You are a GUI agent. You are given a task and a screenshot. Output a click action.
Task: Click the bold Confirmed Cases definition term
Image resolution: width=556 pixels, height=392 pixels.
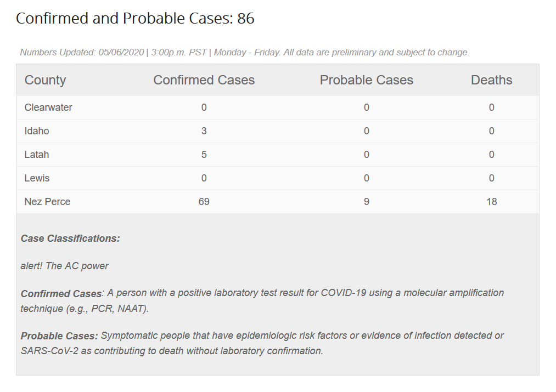click(61, 293)
